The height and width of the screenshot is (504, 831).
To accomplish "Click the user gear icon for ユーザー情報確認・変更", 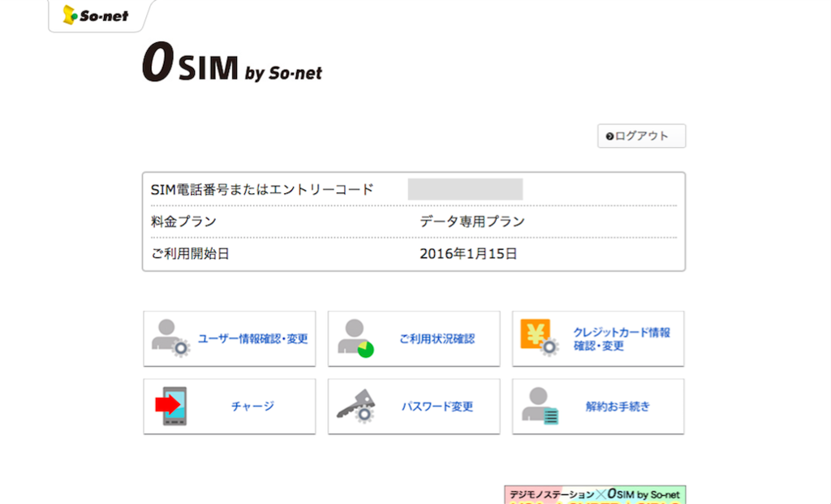I will 170,338.
